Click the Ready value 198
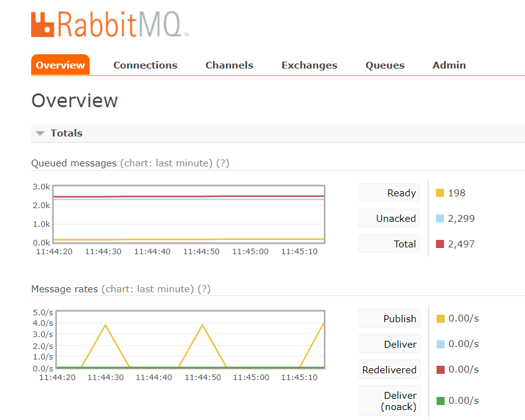Image resolution: width=525 pixels, height=420 pixels. pyautogui.click(x=456, y=193)
